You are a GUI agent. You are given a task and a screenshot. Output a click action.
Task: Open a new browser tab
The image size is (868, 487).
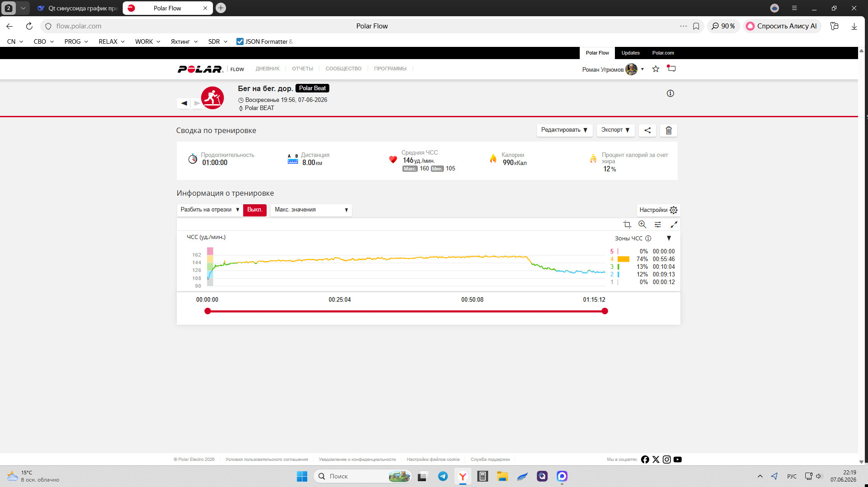click(x=221, y=8)
